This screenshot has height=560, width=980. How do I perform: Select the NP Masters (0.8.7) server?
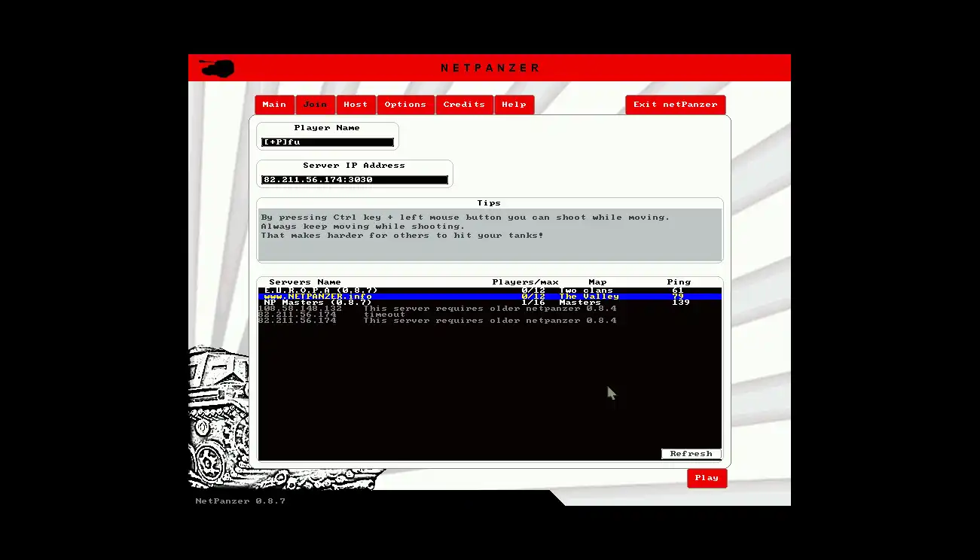[x=490, y=303]
